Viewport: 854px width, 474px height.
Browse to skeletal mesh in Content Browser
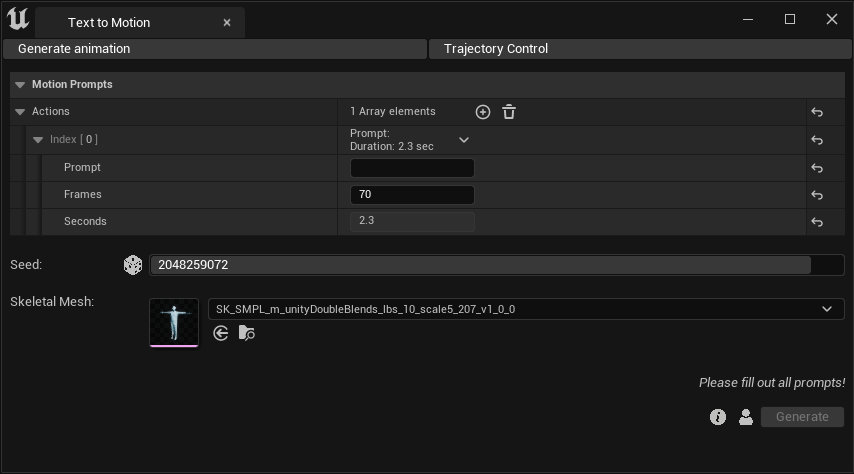tap(246, 333)
